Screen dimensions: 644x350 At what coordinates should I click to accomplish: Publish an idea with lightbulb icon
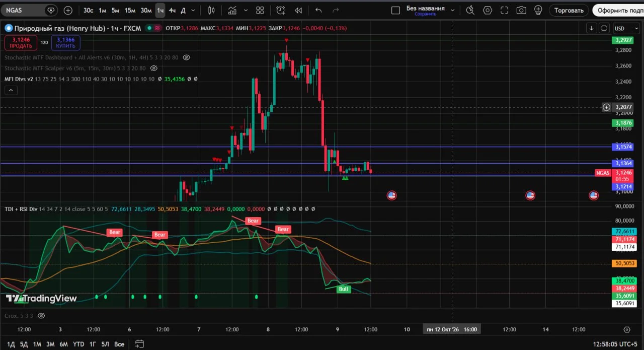point(538,10)
